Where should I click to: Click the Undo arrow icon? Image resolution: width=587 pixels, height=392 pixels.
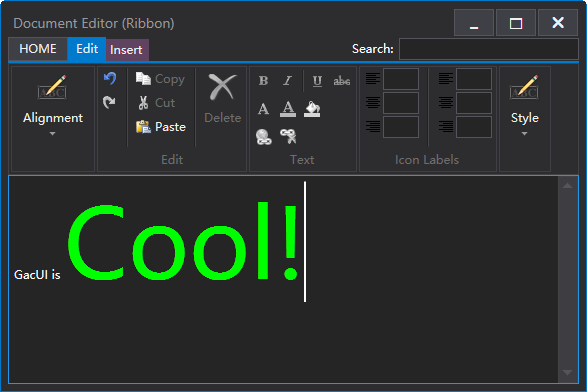click(x=110, y=79)
